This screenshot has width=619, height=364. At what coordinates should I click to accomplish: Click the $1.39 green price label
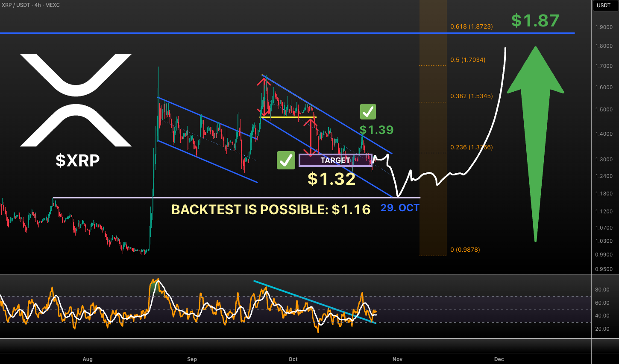coord(376,130)
